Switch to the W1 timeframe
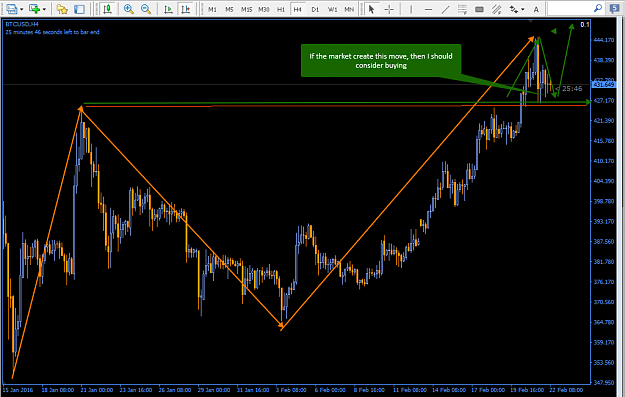Viewport: 625px width, 397px height. click(332, 9)
